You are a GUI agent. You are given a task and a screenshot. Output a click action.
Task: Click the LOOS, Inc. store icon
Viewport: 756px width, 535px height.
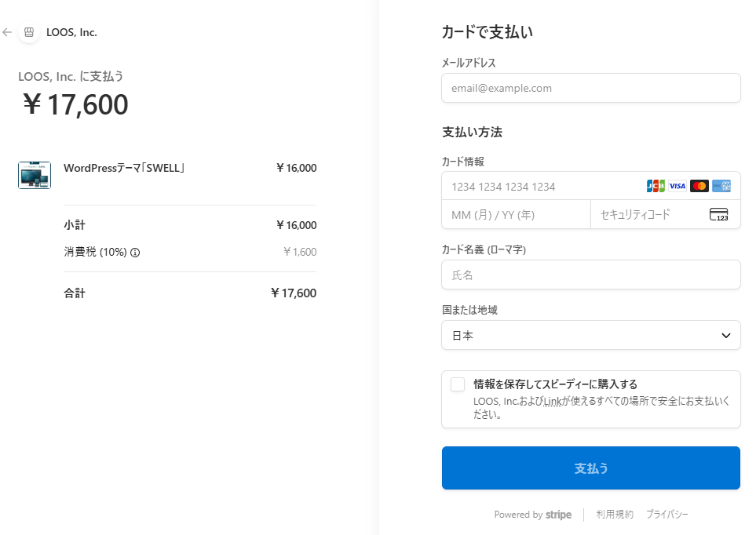click(29, 32)
